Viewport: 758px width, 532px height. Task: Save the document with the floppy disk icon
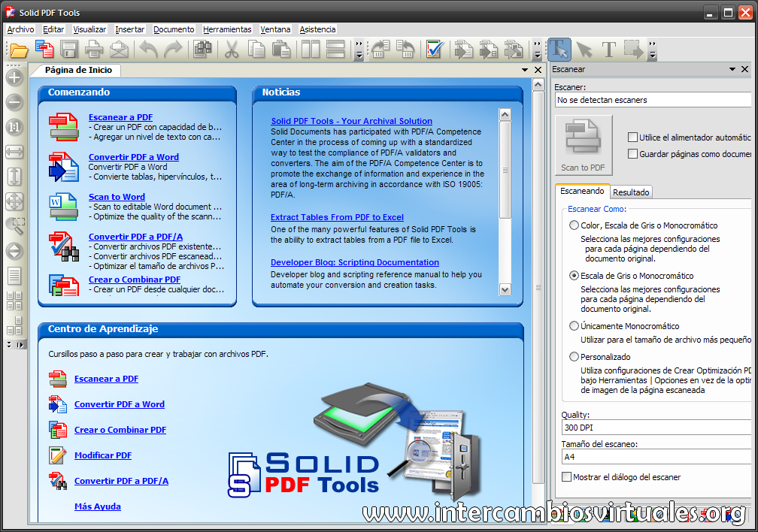click(x=69, y=50)
